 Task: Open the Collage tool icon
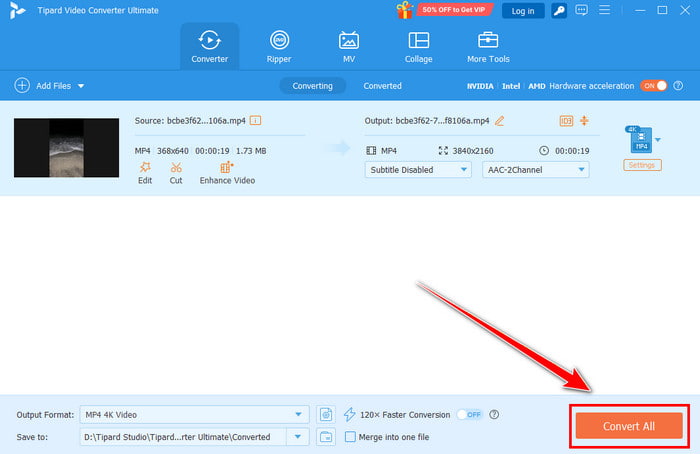[418, 40]
